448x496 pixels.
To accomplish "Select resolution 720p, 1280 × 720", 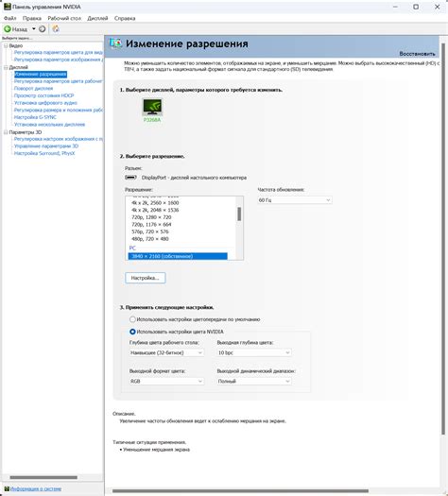I will point(151,217).
